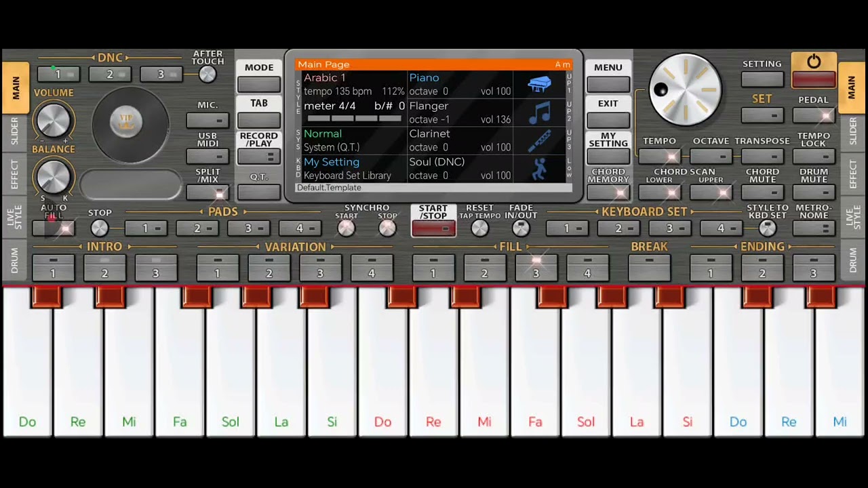Image resolution: width=868 pixels, height=488 pixels.
Task: Click the After Touch knob
Action: point(208,75)
